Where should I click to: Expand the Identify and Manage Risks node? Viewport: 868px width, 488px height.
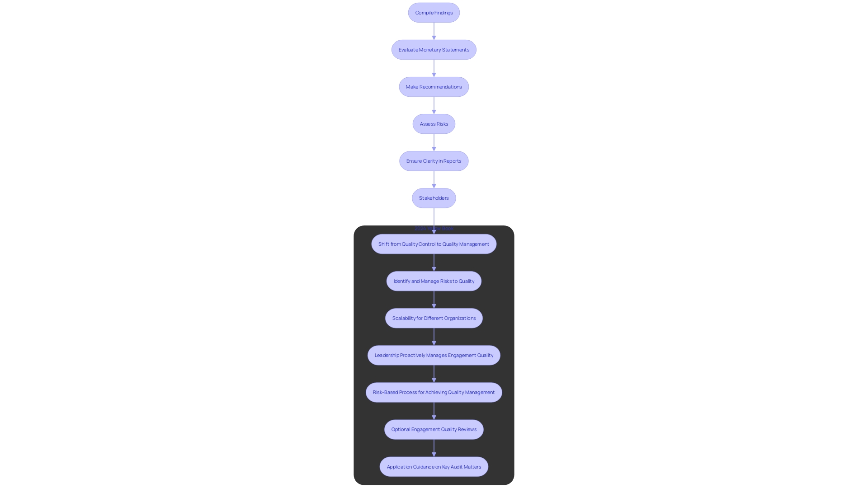(x=434, y=281)
